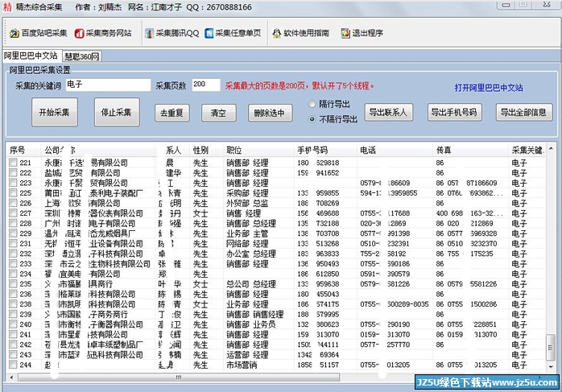562x392 pixels.
Task: Click the 采集页数 input field
Action: [x=206, y=85]
